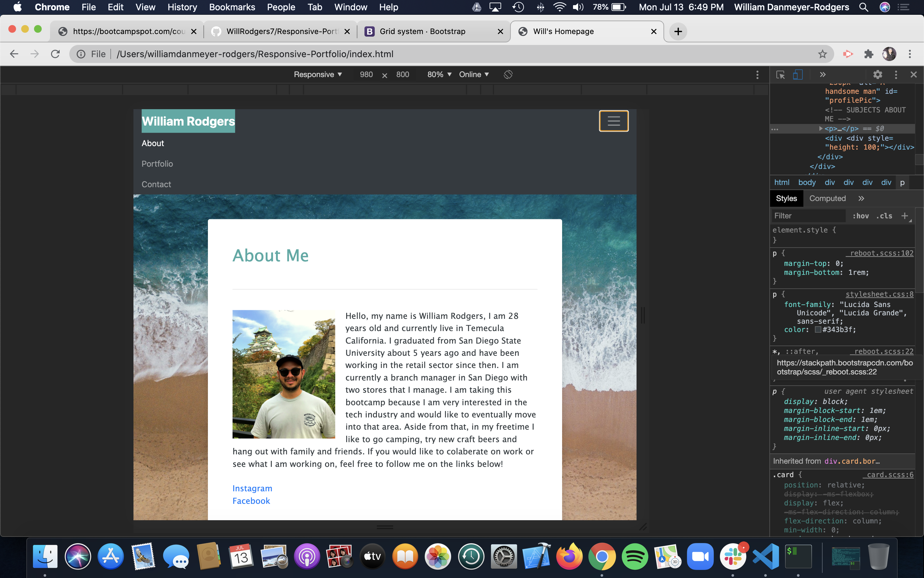Open a new Chrome tab
Image resolution: width=924 pixels, height=578 pixels.
tap(678, 31)
